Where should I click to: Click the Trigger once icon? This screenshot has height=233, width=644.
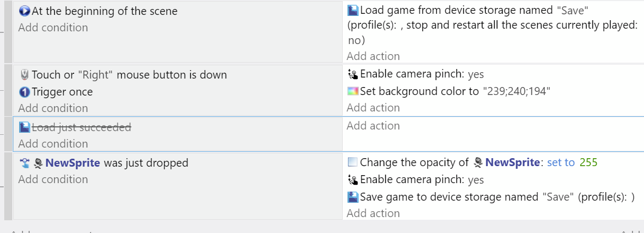(x=24, y=92)
